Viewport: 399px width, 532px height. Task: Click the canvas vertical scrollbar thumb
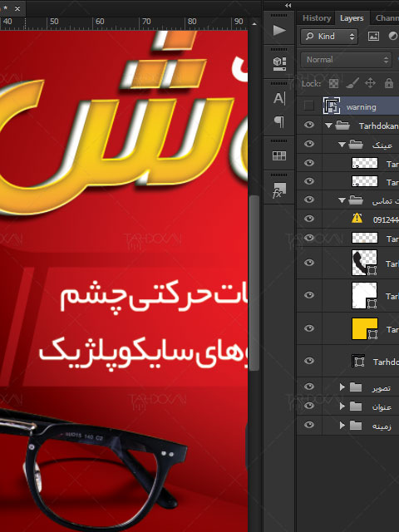coord(254,283)
